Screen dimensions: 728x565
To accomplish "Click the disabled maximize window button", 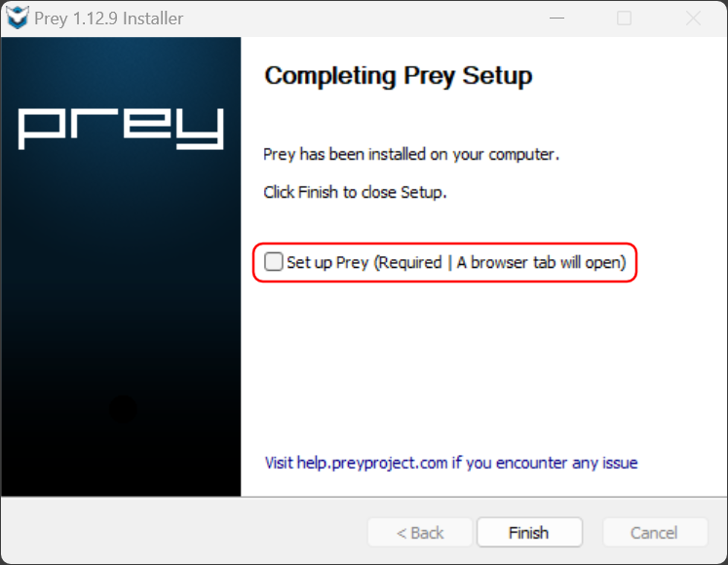I will tap(625, 19).
